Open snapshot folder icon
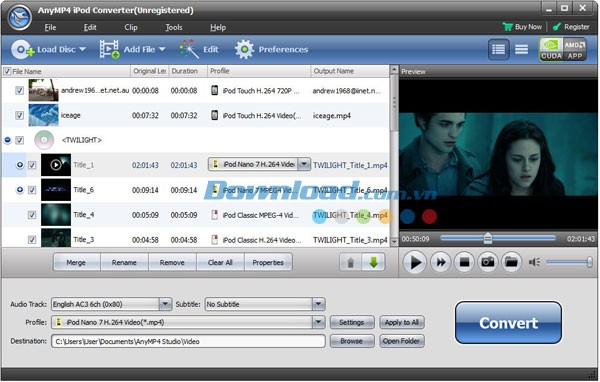600x382 pixels. click(511, 262)
